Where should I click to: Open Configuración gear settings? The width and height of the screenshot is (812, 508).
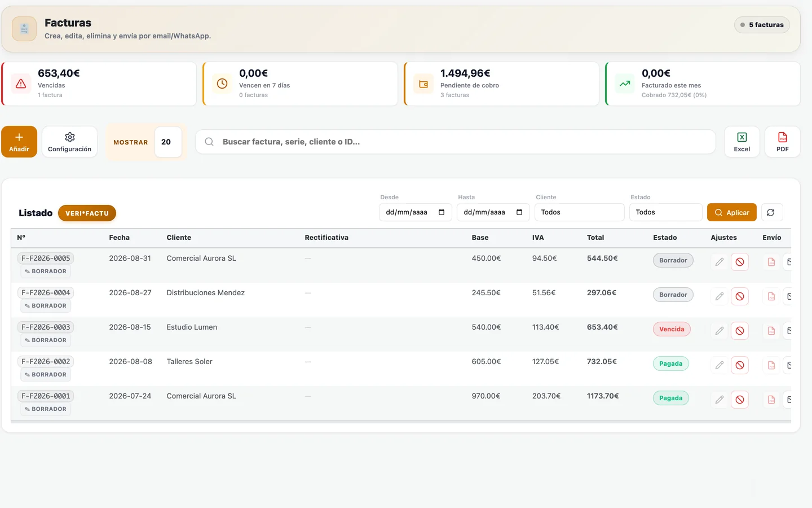pos(70,142)
